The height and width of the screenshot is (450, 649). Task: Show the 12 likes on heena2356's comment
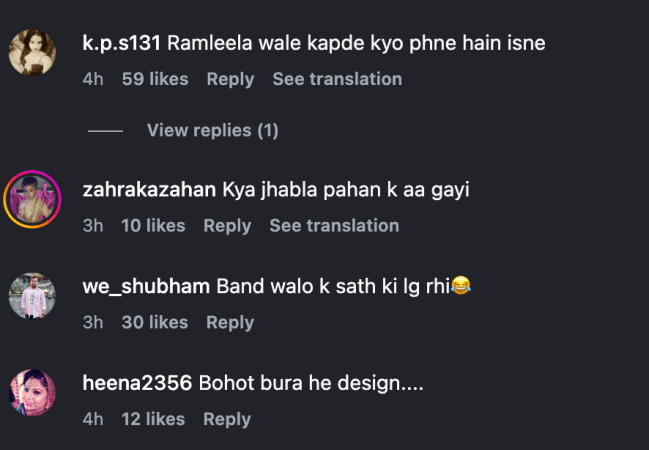tap(153, 419)
